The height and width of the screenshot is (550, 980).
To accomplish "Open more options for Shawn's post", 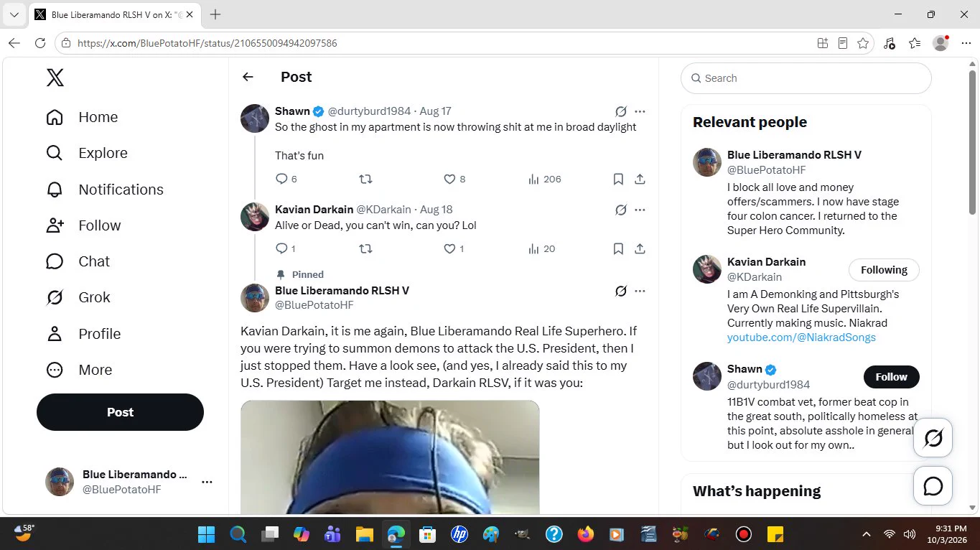I will (640, 111).
